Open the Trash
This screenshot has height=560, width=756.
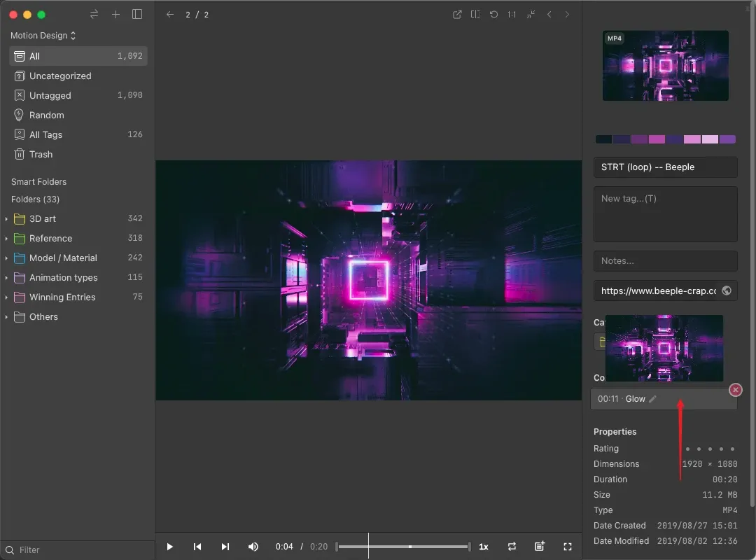[78, 154]
